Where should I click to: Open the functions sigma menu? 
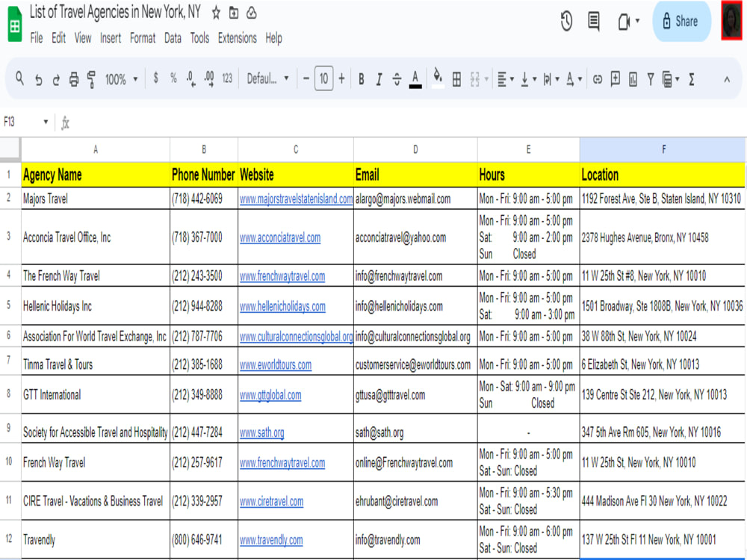(x=692, y=80)
